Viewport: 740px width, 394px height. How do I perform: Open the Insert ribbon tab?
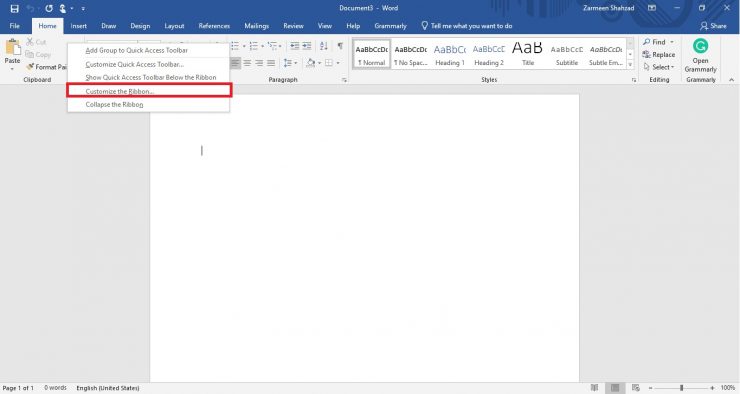[x=78, y=26]
